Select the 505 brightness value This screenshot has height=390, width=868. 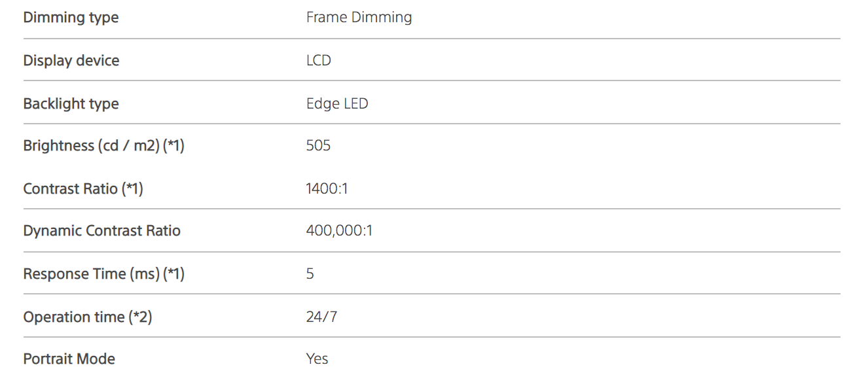[318, 146]
